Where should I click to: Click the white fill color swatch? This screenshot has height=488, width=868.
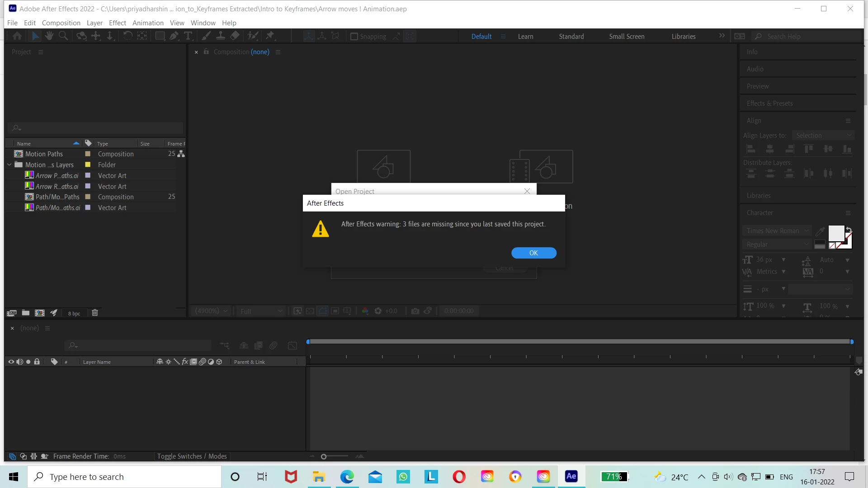click(x=835, y=234)
